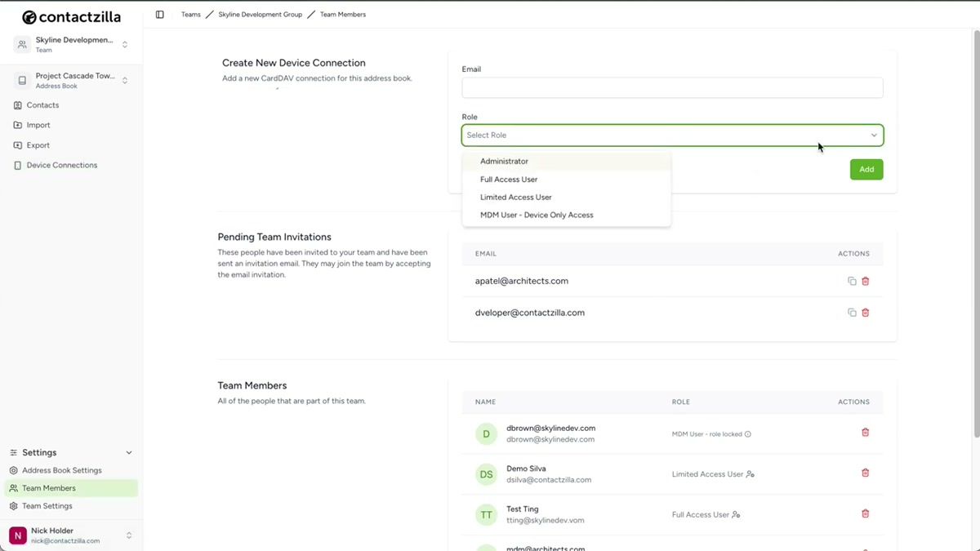Navigate via the Teams breadcrumb
The image size is (980, 551).
[190, 14]
